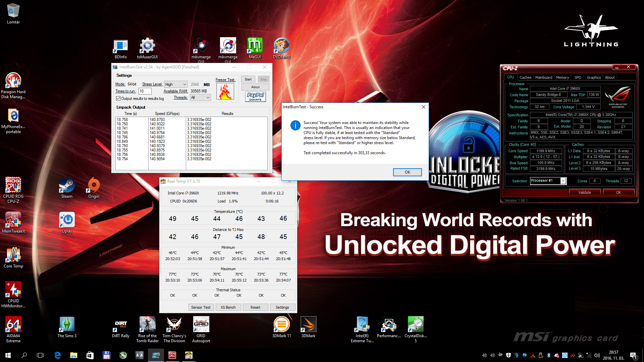Open MeGUI desktop icon
Image resolution: width=644 pixels, height=362 pixels.
255,49
